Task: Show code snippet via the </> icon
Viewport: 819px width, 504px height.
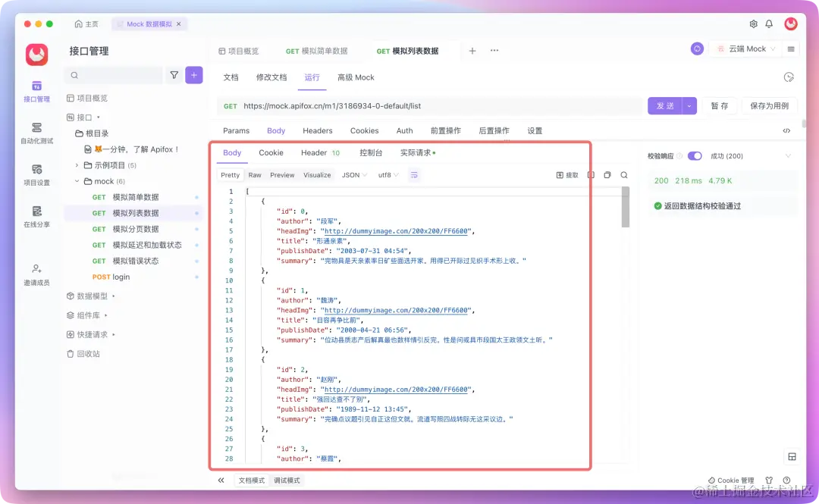Action: pos(786,130)
